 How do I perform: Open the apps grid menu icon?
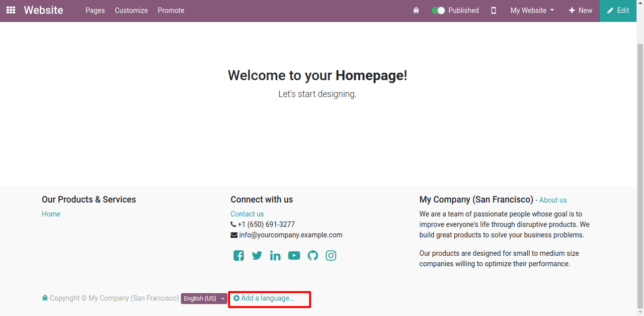(10, 10)
